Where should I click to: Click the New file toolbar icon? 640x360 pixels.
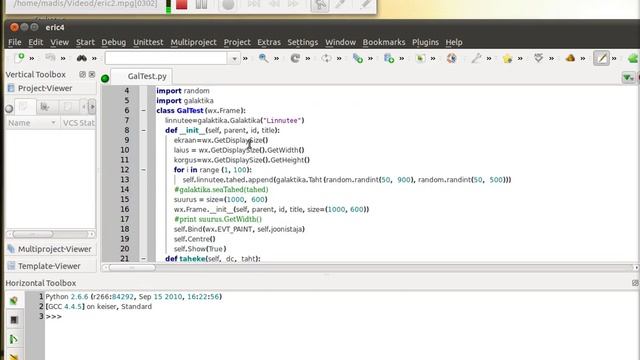(x=19, y=58)
